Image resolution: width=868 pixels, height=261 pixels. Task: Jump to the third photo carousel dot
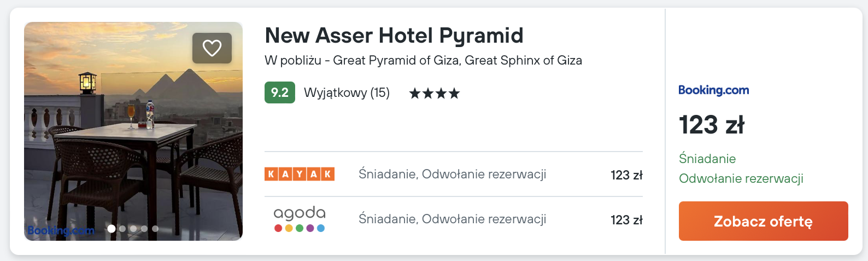coord(133,229)
